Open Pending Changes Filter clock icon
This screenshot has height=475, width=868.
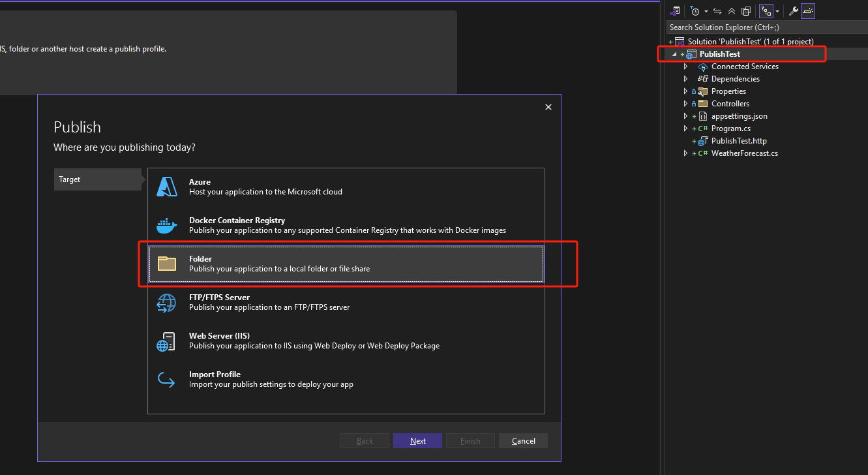695,11
